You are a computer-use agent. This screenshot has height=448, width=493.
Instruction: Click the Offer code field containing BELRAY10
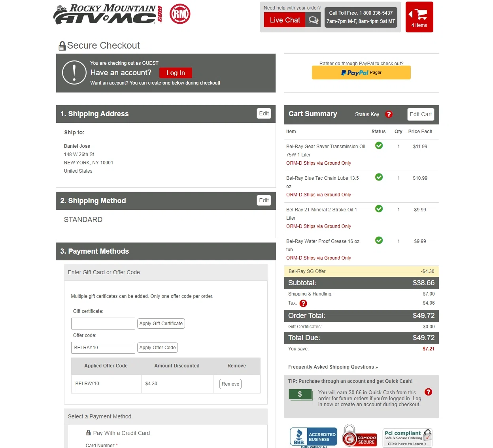tap(103, 348)
